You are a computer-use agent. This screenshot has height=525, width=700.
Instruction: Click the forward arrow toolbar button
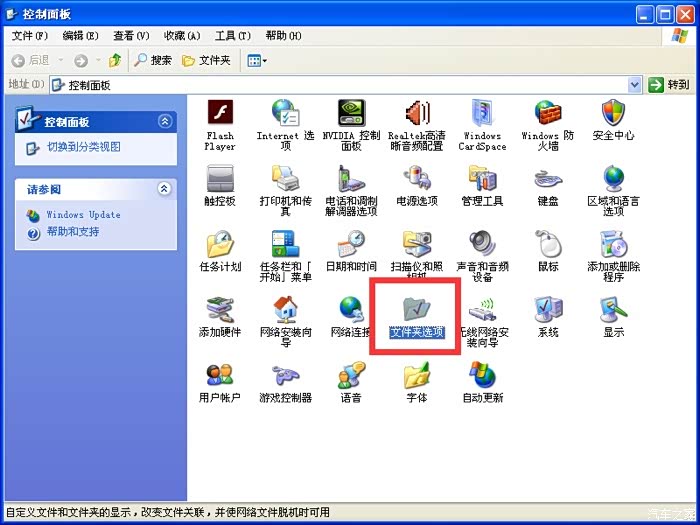point(81,60)
